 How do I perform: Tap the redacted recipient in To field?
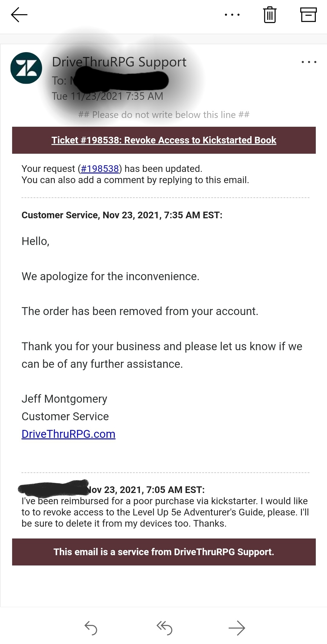[121, 80]
